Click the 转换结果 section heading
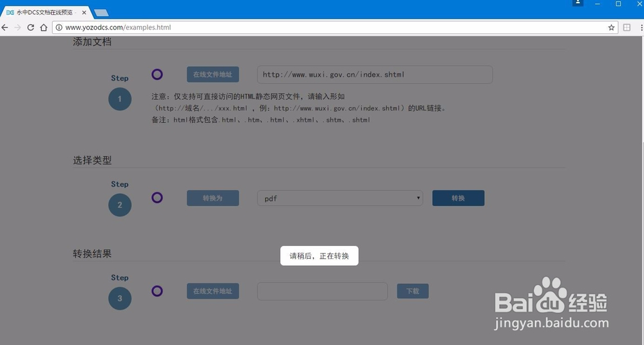 tap(92, 254)
